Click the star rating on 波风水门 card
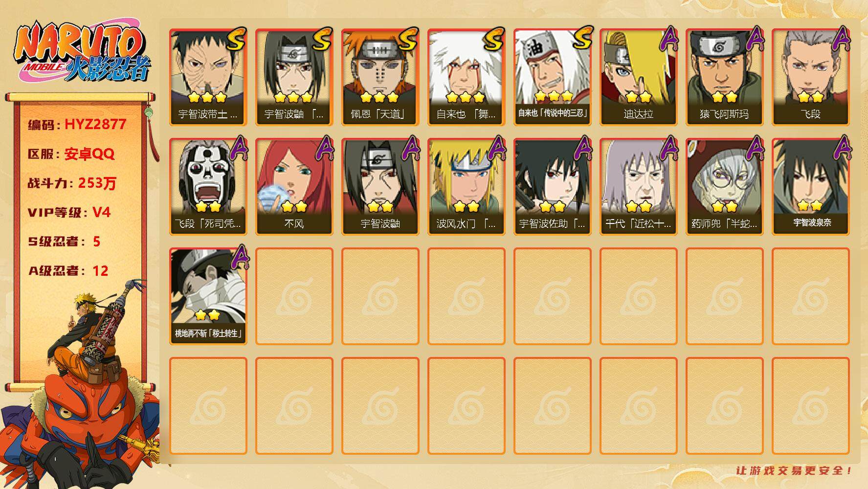This screenshot has width=868, height=489. pos(466,207)
